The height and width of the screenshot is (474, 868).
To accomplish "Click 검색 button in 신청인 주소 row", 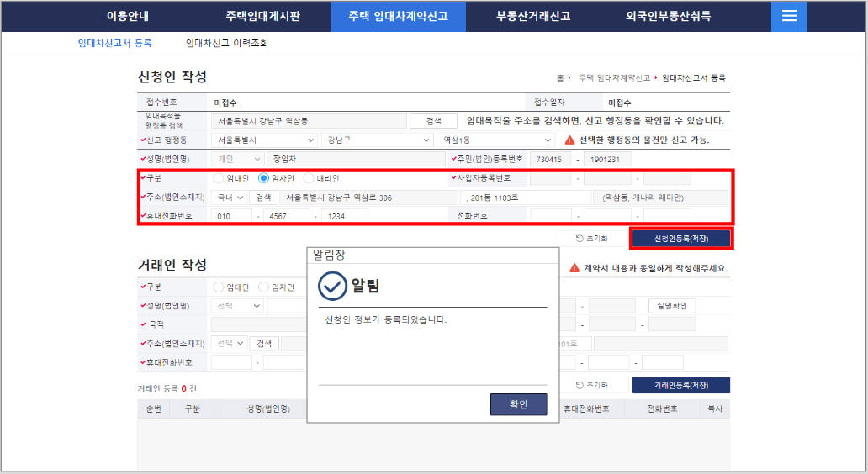I will tap(263, 197).
